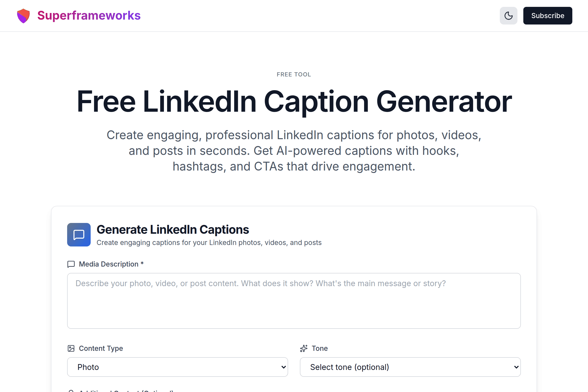
Task: Click the Content Type label
Action: pos(101,348)
